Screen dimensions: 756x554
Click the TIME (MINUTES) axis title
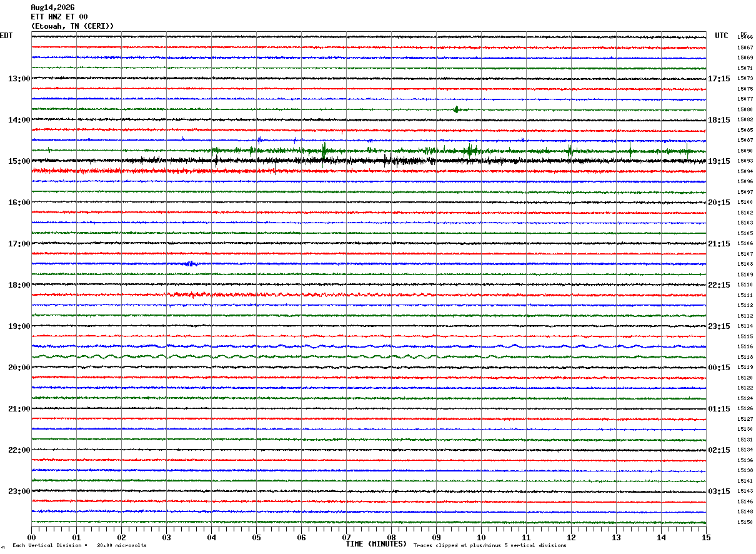point(376,544)
